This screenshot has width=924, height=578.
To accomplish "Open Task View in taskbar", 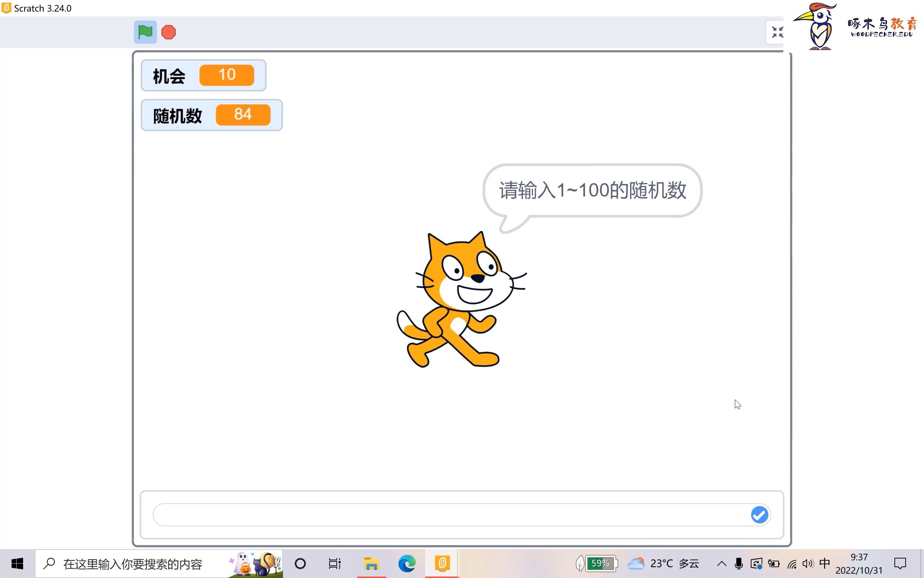I will tap(335, 564).
